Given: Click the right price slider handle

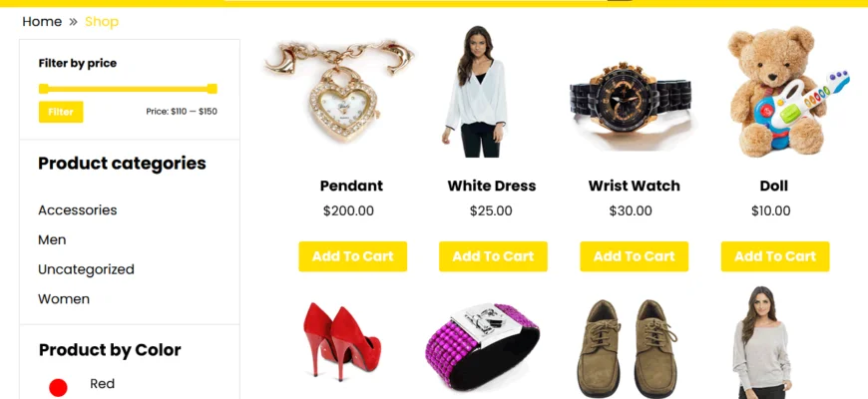Looking at the screenshot, I should click(213, 89).
